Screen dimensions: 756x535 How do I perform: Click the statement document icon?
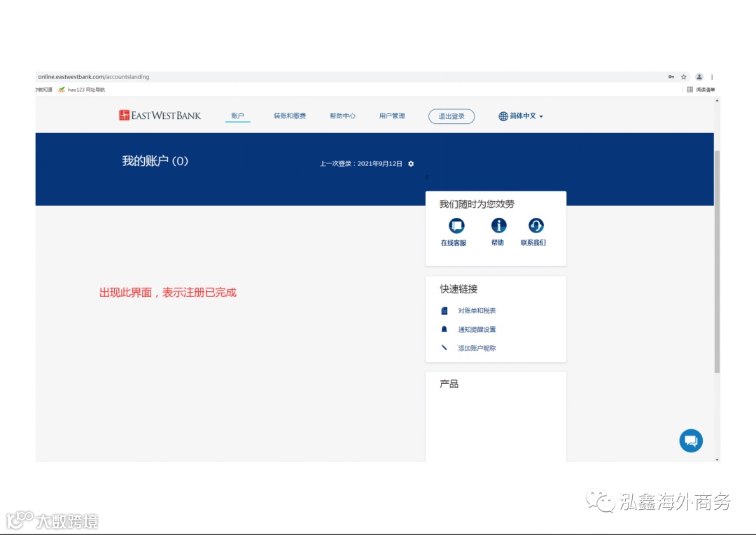point(444,311)
